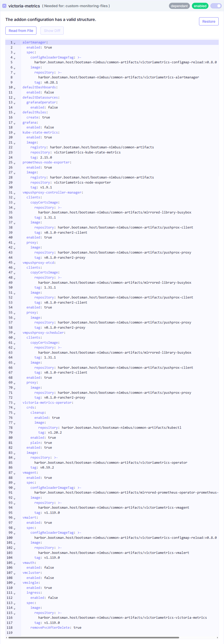
Task: Click the scroll right arrow of editor scrollbar
Action: pyautogui.click(x=217, y=637)
